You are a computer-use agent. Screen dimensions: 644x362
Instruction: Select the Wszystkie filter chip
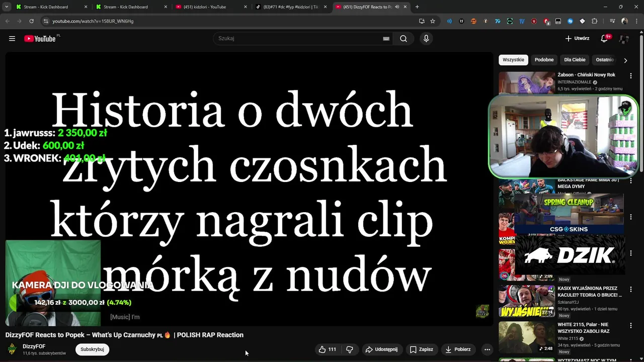(513, 60)
